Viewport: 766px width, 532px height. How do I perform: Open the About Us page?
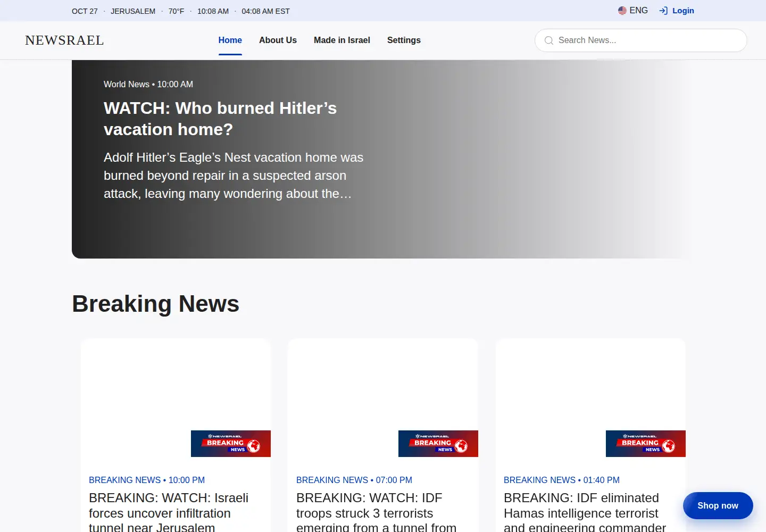point(278,40)
